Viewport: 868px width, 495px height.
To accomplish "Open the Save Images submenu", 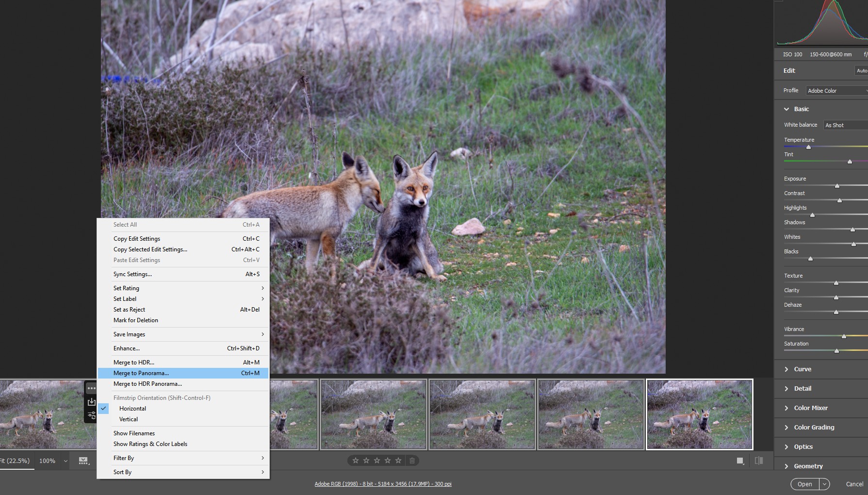I will [183, 334].
